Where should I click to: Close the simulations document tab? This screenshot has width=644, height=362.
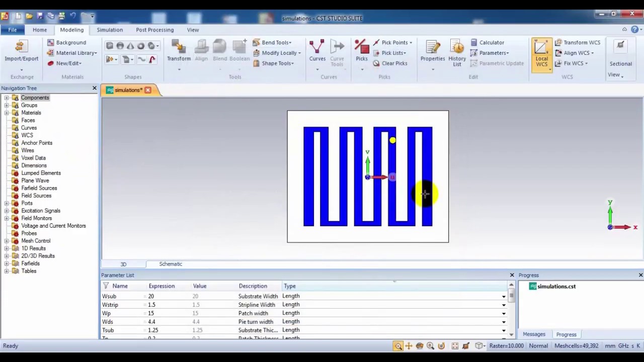pyautogui.click(x=148, y=90)
